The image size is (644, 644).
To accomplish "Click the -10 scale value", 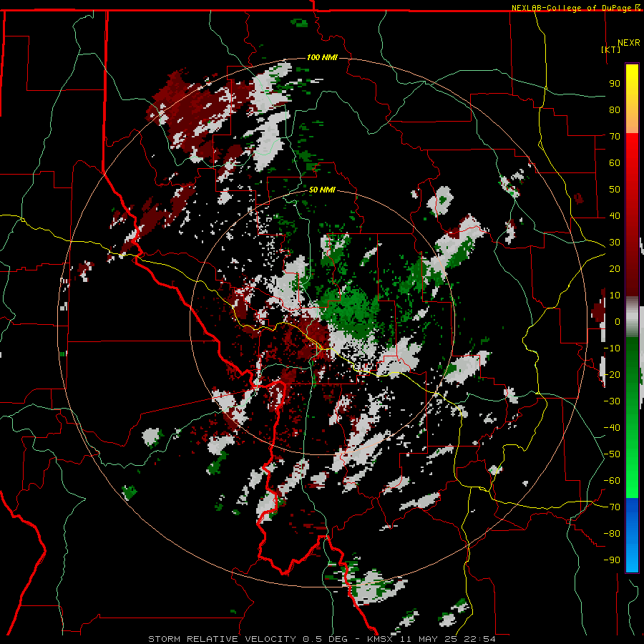I will point(612,348).
